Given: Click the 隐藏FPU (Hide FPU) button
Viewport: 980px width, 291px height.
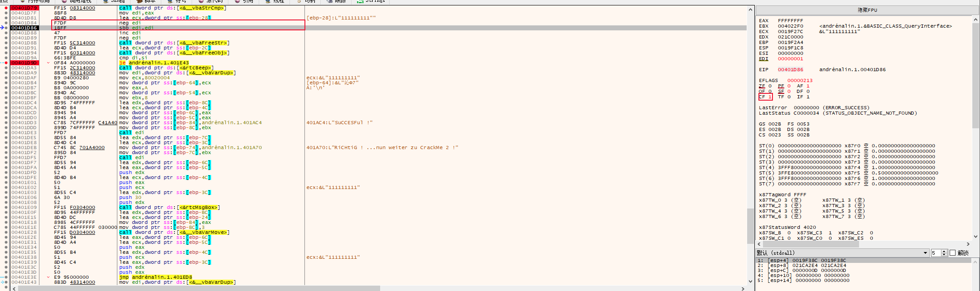Looking at the screenshot, I should point(867,10).
